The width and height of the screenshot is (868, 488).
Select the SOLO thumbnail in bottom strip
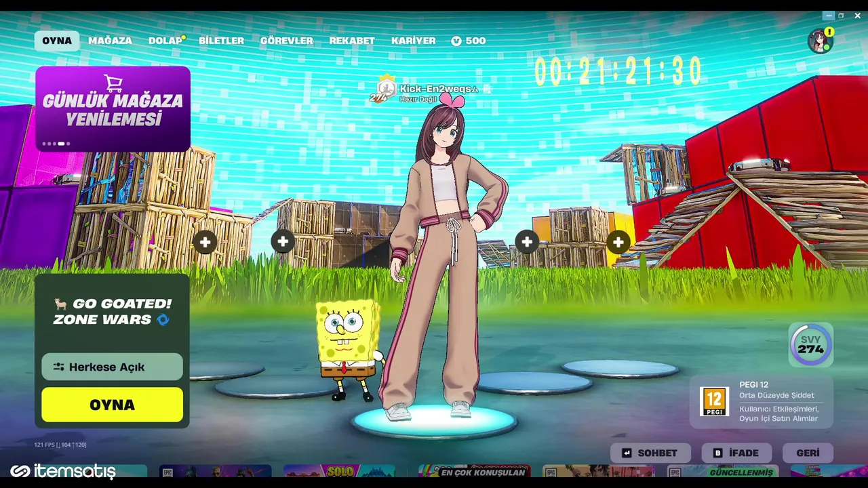(339, 471)
